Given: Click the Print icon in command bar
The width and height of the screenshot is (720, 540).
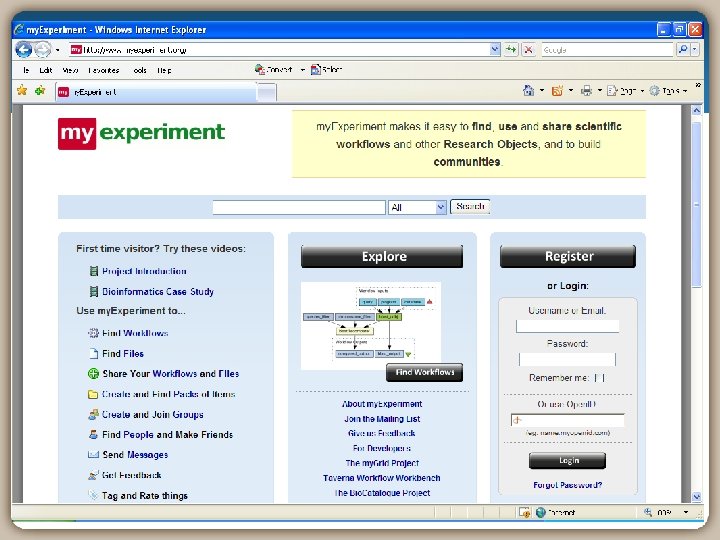Looking at the screenshot, I should [x=586, y=90].
